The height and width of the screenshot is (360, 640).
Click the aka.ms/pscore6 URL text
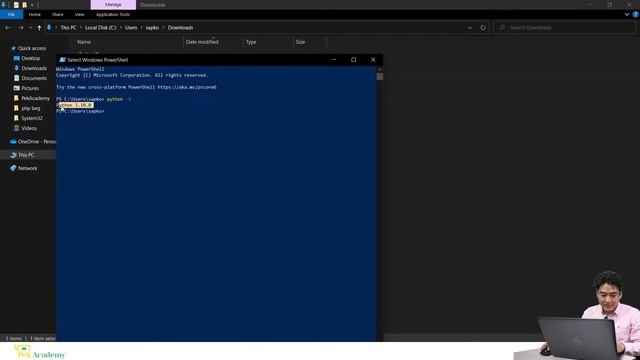[187, 87]
